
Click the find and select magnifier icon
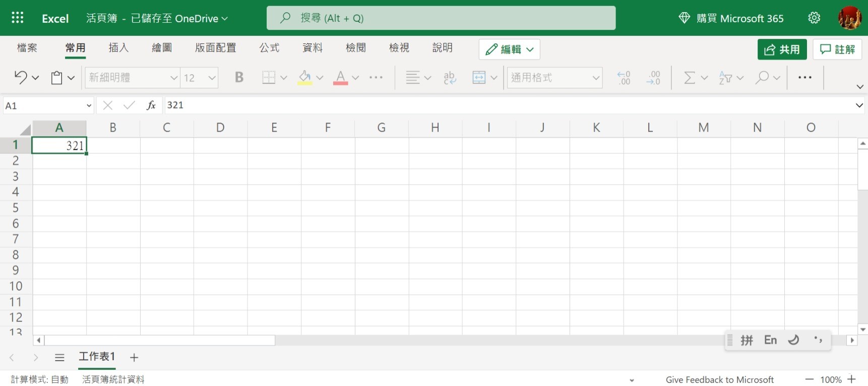click(x=762, y=77)
